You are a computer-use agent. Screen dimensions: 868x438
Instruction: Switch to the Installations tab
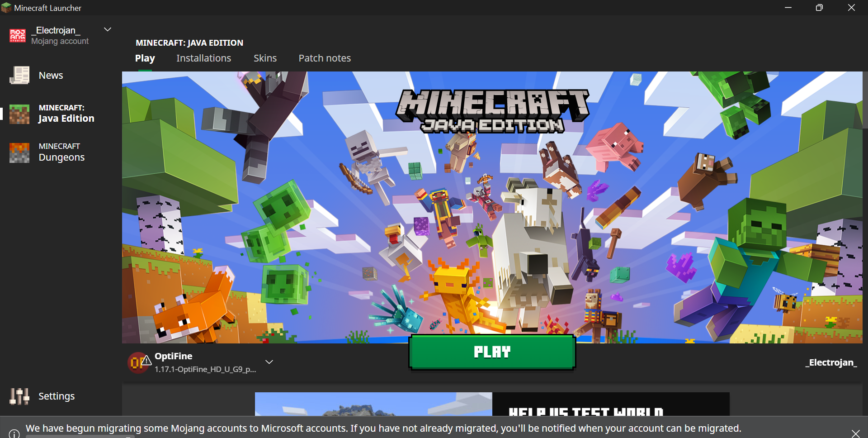pyautogui.click(x=203, y=58)
